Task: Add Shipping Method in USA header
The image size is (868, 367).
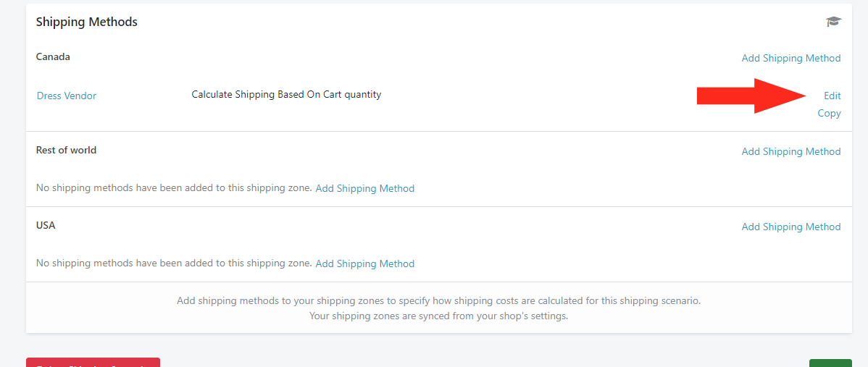Action: pos(791,227)
